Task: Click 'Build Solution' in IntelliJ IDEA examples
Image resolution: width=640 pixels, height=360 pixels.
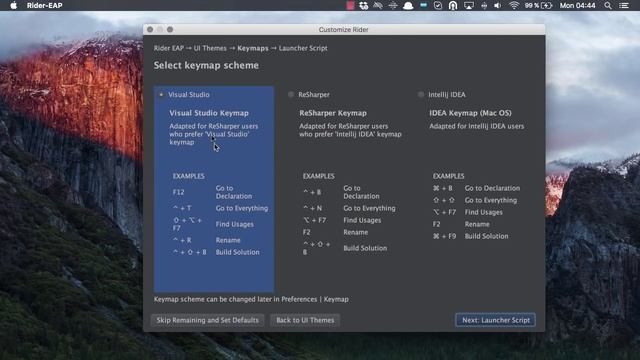Action: (487, 236)
